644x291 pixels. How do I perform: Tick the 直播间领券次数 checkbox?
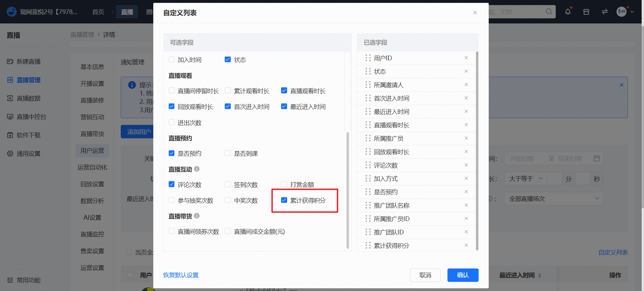point(171,231)
